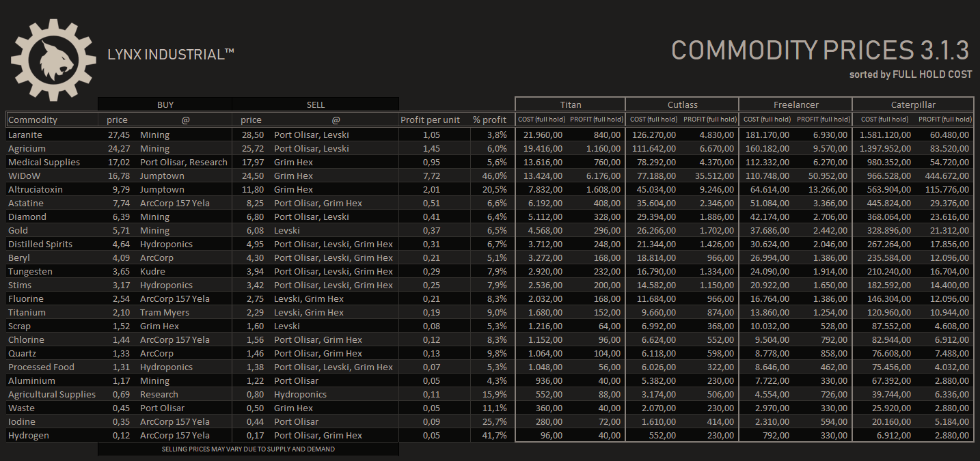Viewport: 980px width, 461px height.
Task: Select the Freelancer COST (full hold) header
Action: coord(766,118)
